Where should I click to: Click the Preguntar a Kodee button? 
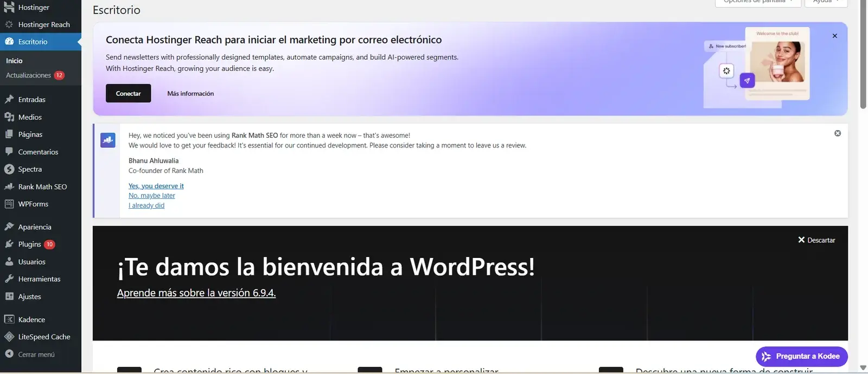(802, 356)
